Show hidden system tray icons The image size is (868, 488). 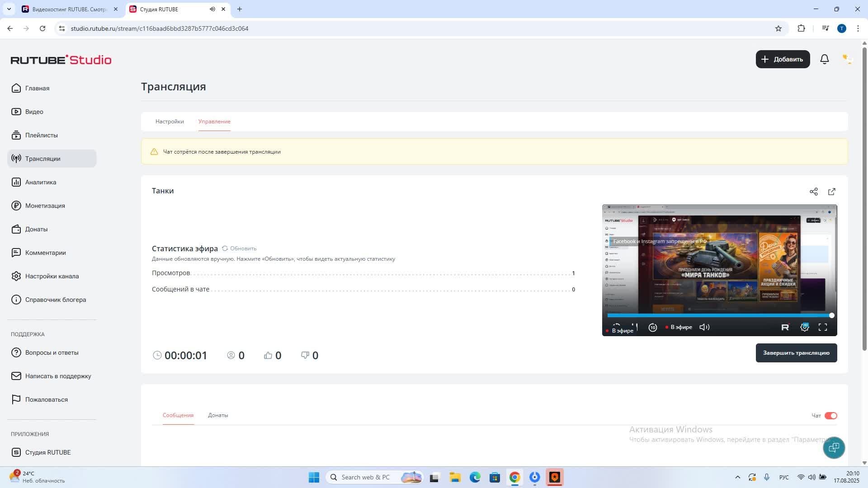737,477
